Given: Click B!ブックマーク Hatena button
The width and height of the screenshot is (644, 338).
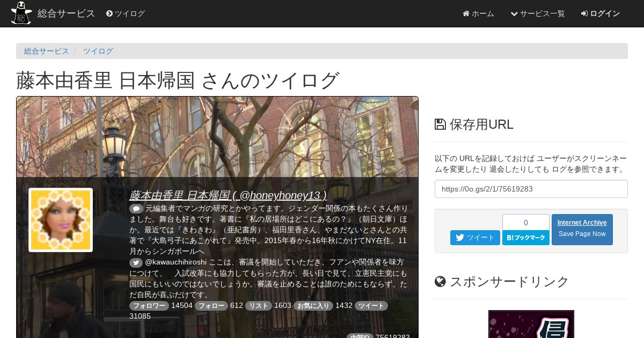Looking at the screenshot, I should pyautogui.click(x=526, y=238).
